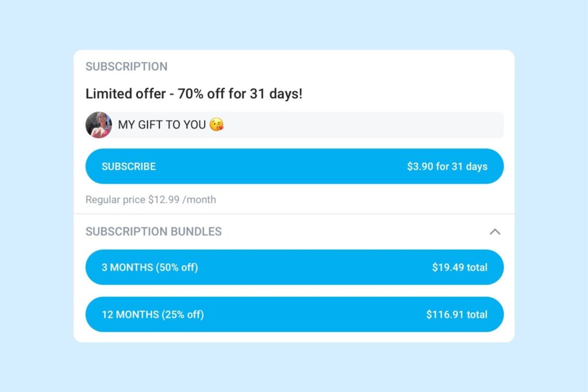Click the "$12.99 /month" amount
Viewport: 588px width, 392px height.
[182, 200]
